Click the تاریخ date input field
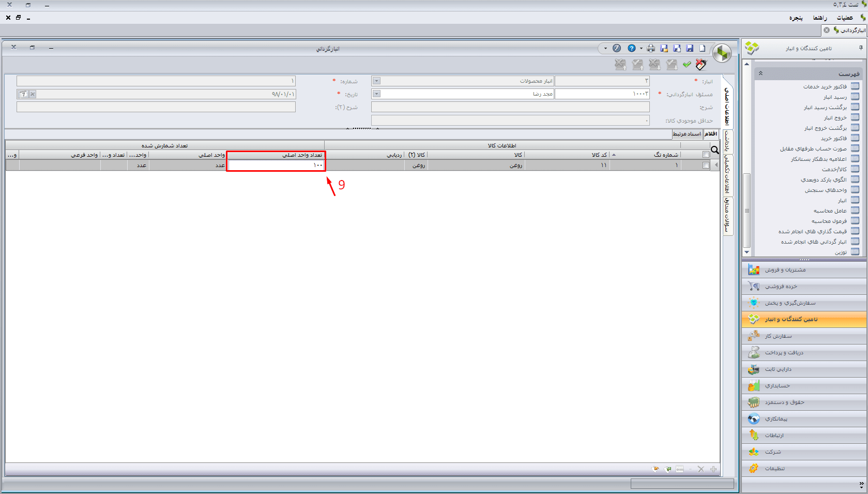The height and width of the screenshot is (494, 868). tap(156, 94)
